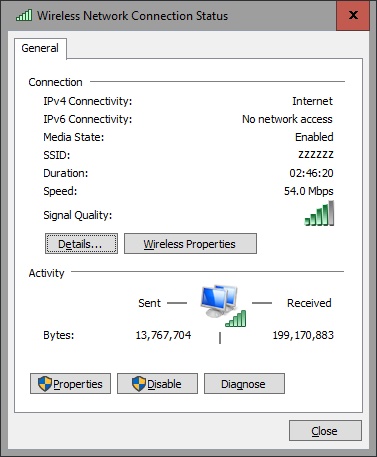Click the shield icon on Properties button

coord(45,384)
